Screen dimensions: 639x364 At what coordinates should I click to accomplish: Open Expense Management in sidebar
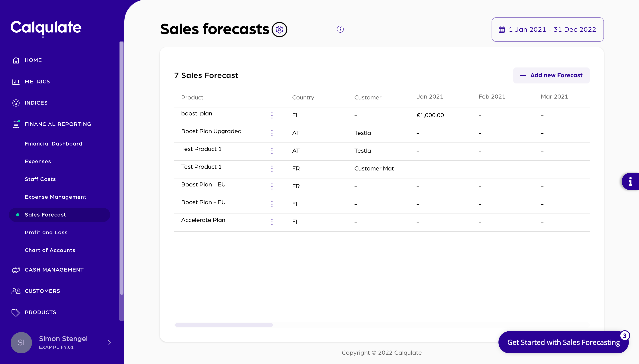56,197
